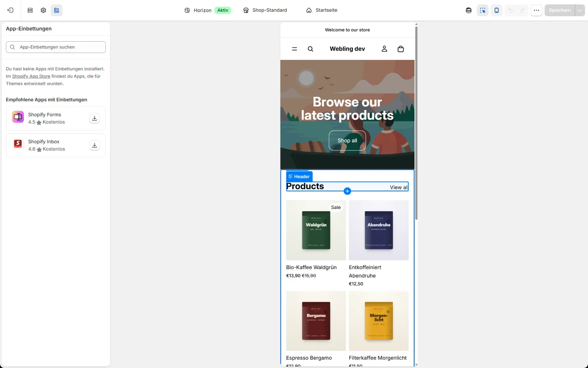This screenshot has width=588, height=368.
Task: Select the Shopify Inbox app name
Action: coord(44,142)
